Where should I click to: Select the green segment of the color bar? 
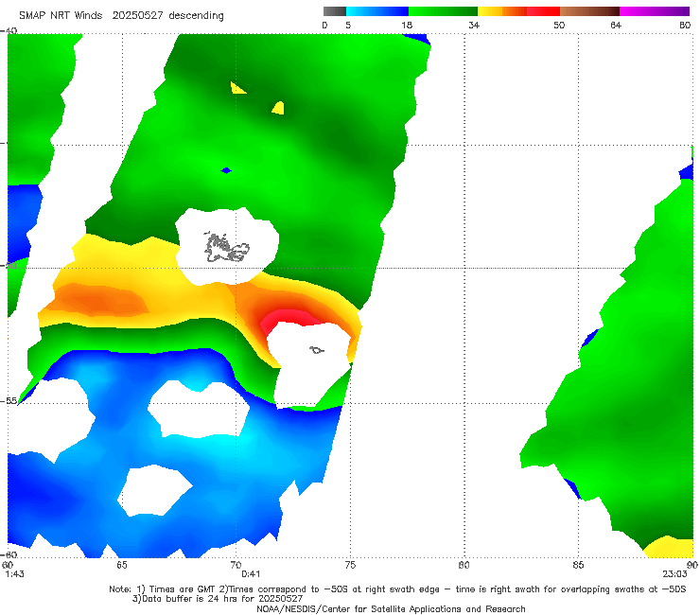coord(443,11)
